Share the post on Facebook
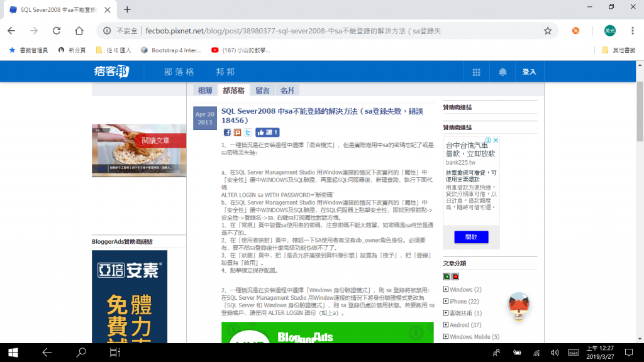 pyautogui.click(x=227, y=132)
